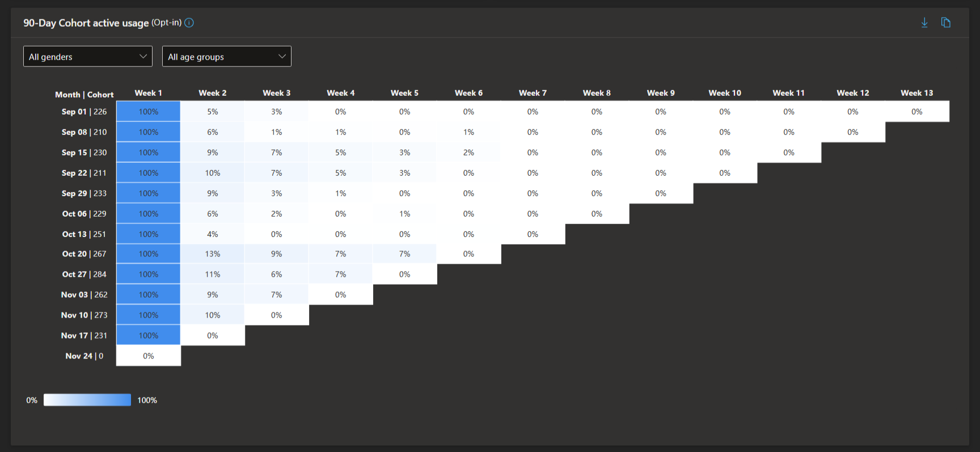Select the 100% cell for Sep 15 cohort
Image resolution: width=980 pixels, height=452 pixels.
pos(148,153)
